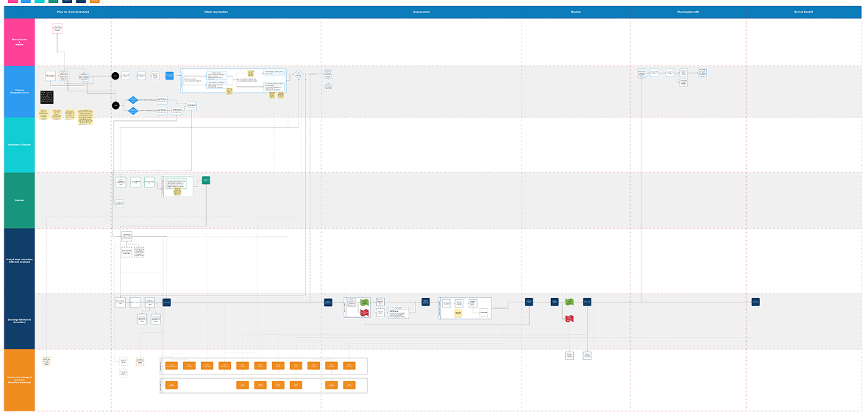Click the green 'Employer' swimlane label
The height and width of the screenshot is (418, 868).
[x=19, y=200]
